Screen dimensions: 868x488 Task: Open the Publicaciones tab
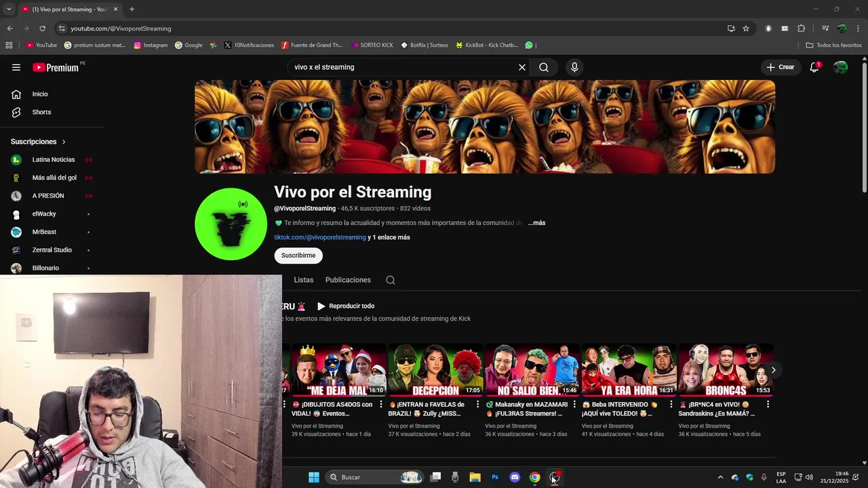click(348, 280)
